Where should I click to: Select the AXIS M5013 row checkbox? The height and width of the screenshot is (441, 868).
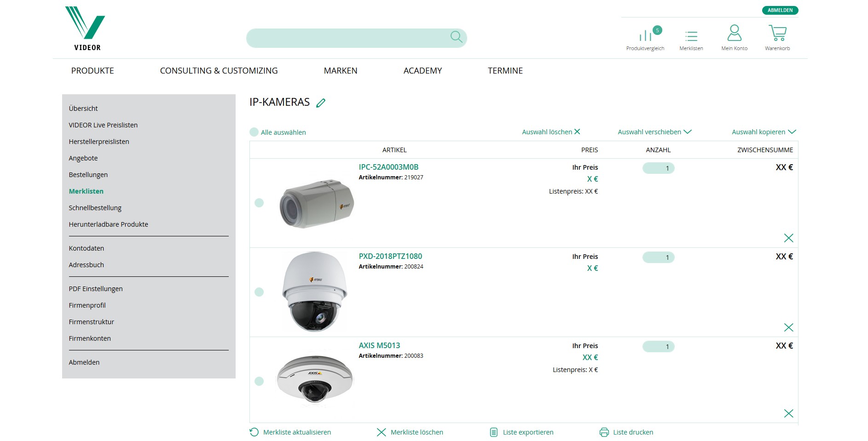pos(259,381)
